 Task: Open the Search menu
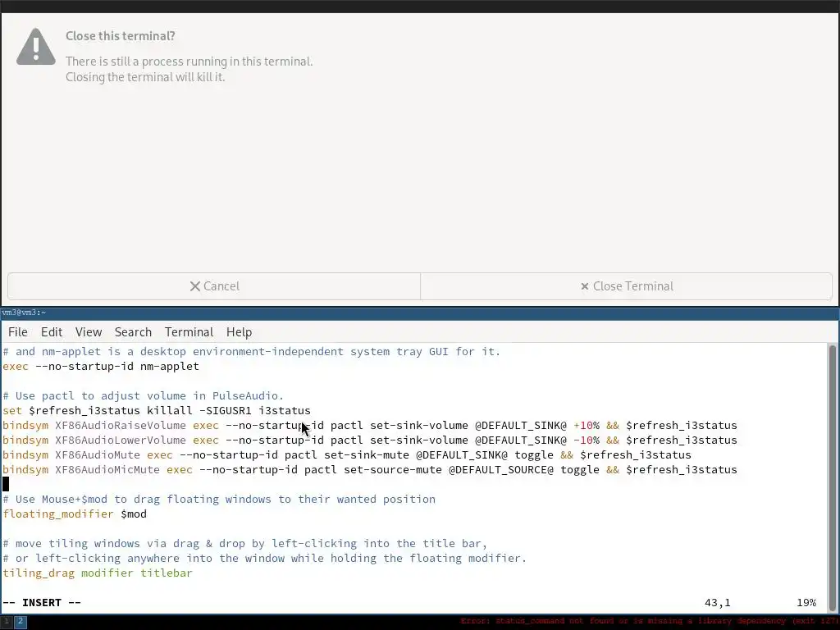133,332
